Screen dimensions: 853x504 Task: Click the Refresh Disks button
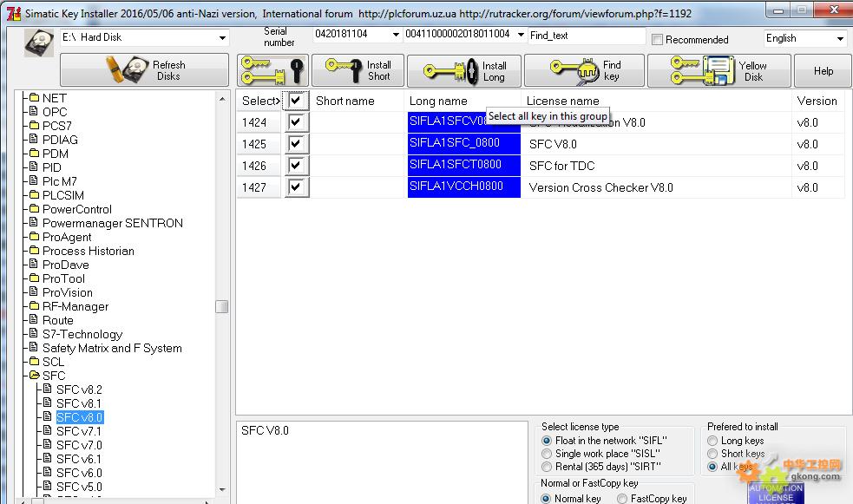coord(144,70)
